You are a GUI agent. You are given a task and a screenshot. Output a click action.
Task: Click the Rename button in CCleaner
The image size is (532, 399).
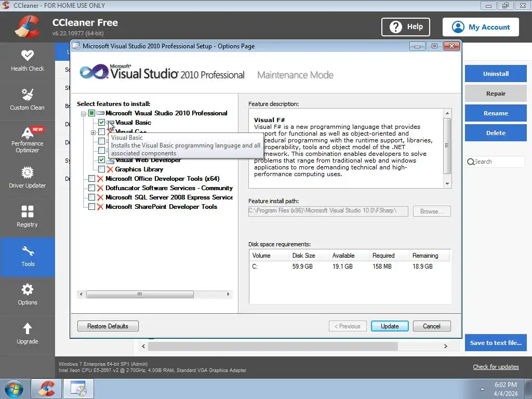pos(496,113)
